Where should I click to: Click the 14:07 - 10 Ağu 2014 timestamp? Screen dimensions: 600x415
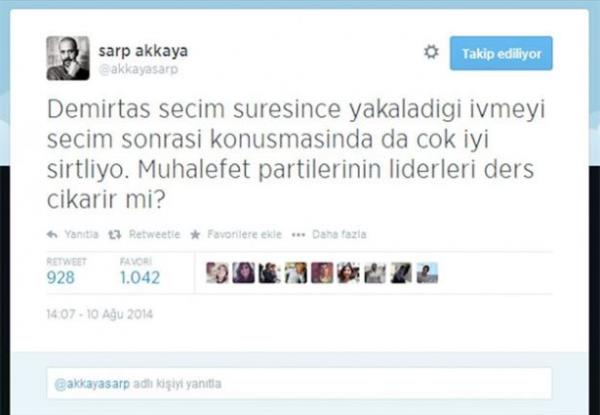99,314
